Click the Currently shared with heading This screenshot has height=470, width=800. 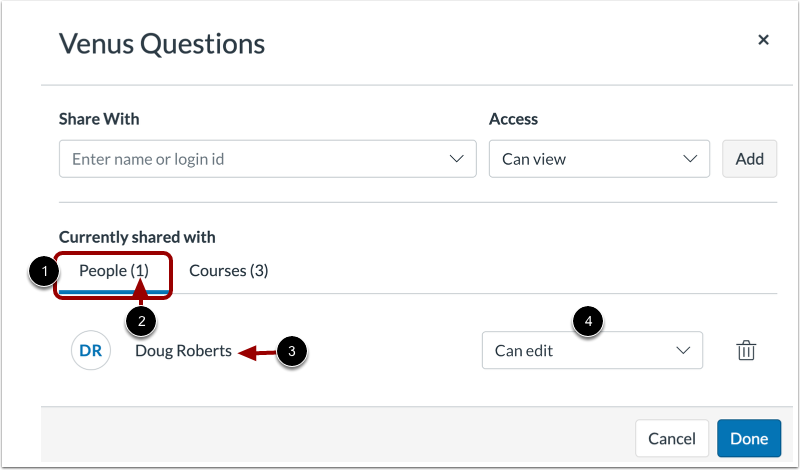click(x=137, y=237)
